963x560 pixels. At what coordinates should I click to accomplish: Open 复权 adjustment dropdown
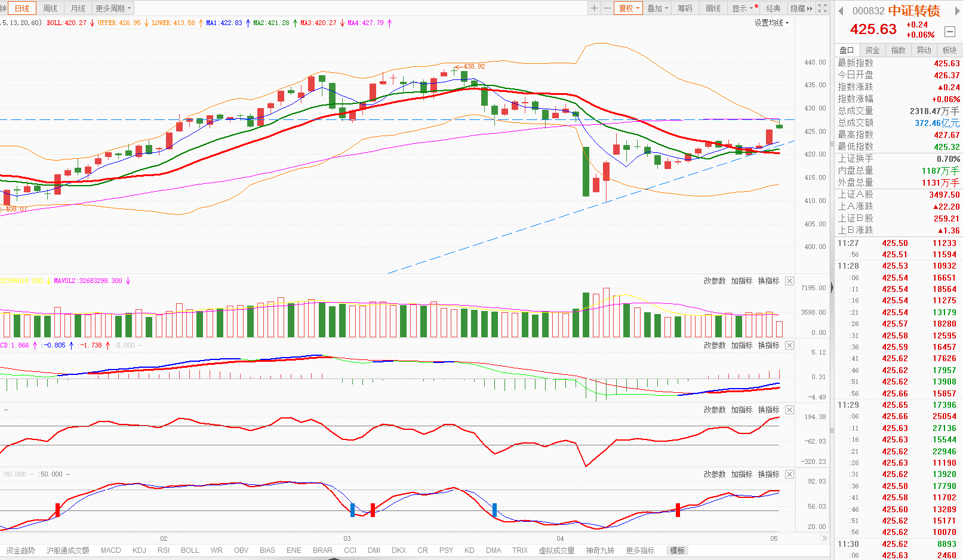pos(629,8)
